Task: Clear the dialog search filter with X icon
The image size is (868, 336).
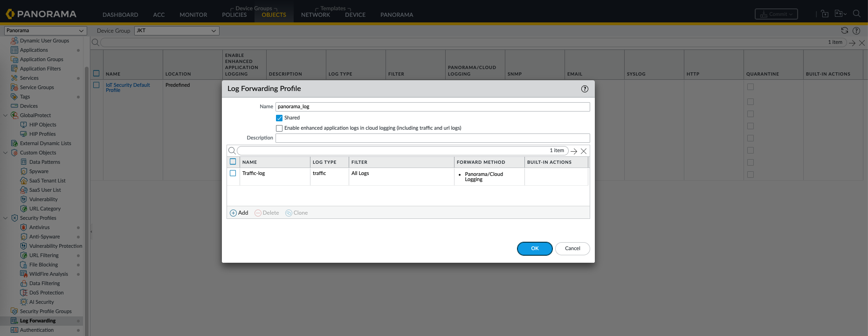Action: pyautogui.click(x=584, y=151)
